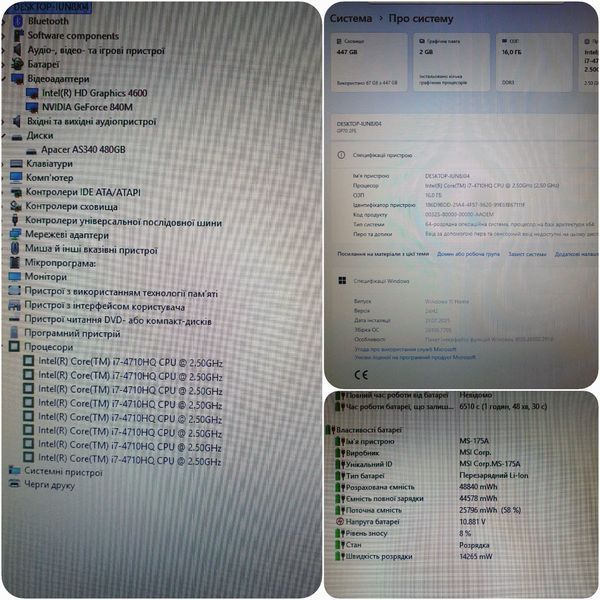Click the Рівень зносу value 8 %
The image size is (600, 600).
pyautogui.click(x=465, y=533)
